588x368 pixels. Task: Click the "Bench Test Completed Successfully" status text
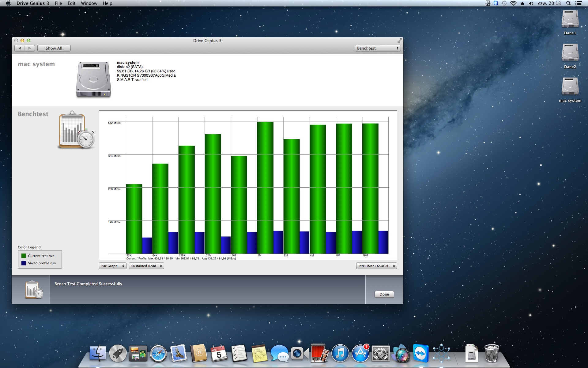pos(88,284)
